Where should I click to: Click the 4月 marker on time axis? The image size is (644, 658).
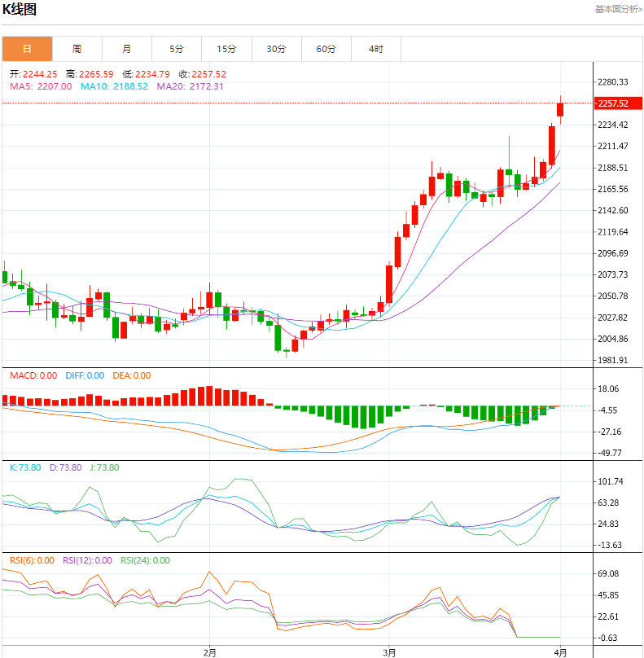pos(561,651)
